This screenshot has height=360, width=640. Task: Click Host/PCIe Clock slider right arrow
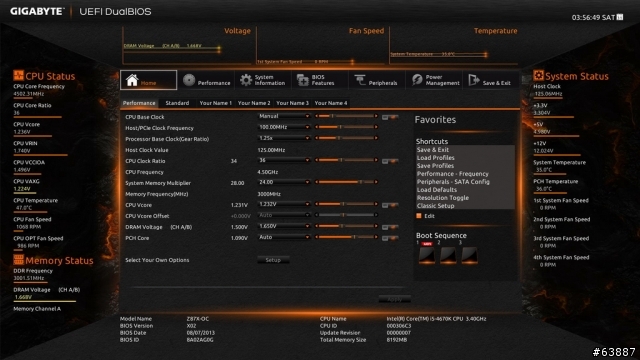coord(376,127)
